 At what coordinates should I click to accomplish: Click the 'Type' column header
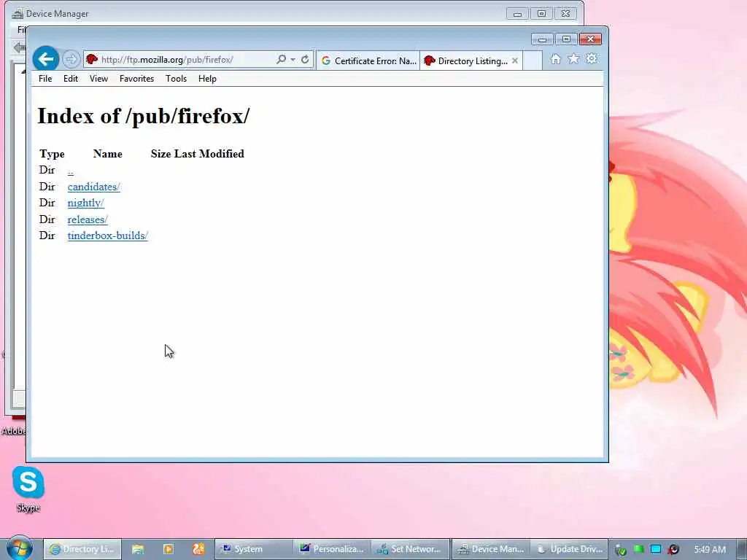tap(52, 154)
